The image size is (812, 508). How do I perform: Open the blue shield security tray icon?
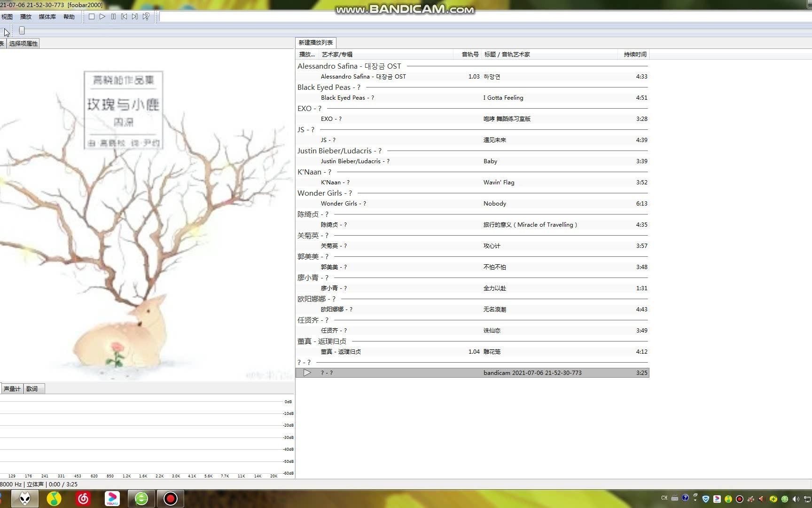706,499
